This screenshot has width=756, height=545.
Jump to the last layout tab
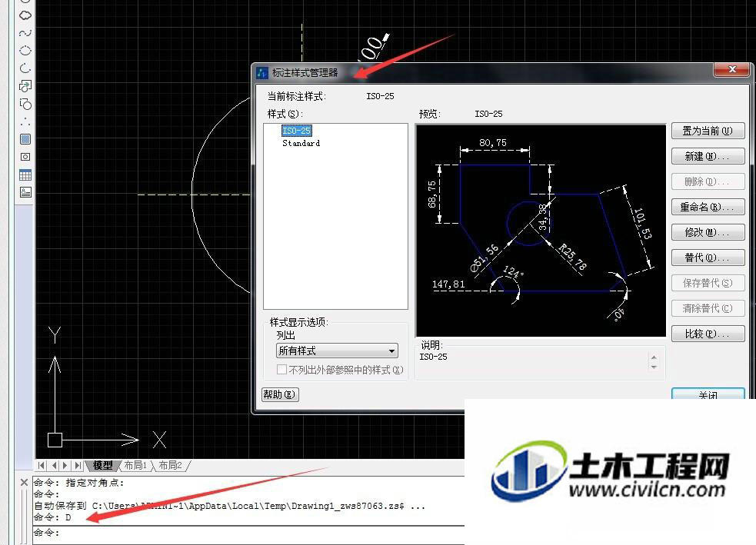[x=77, y=466]
